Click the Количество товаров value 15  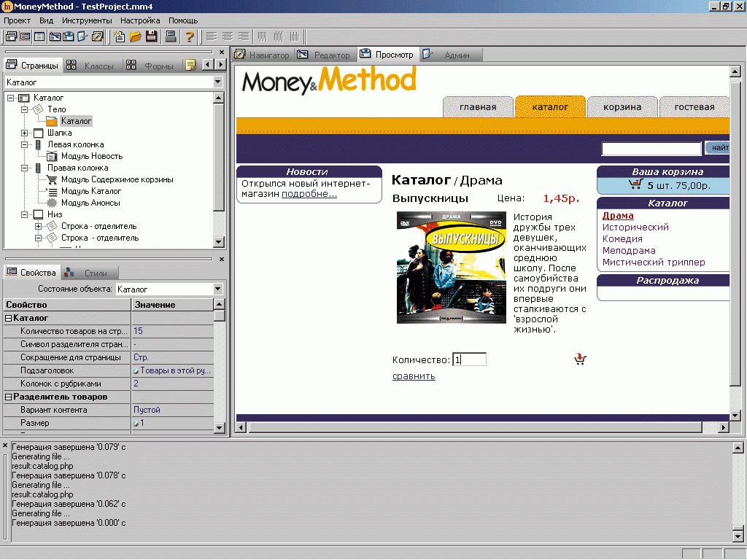click(172, 331)
